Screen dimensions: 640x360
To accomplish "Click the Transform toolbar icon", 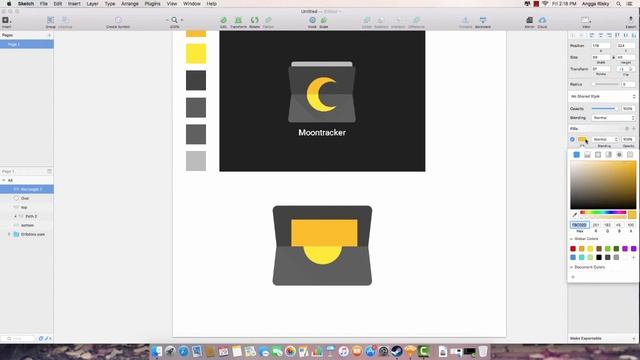I will [x=238, y=20].
